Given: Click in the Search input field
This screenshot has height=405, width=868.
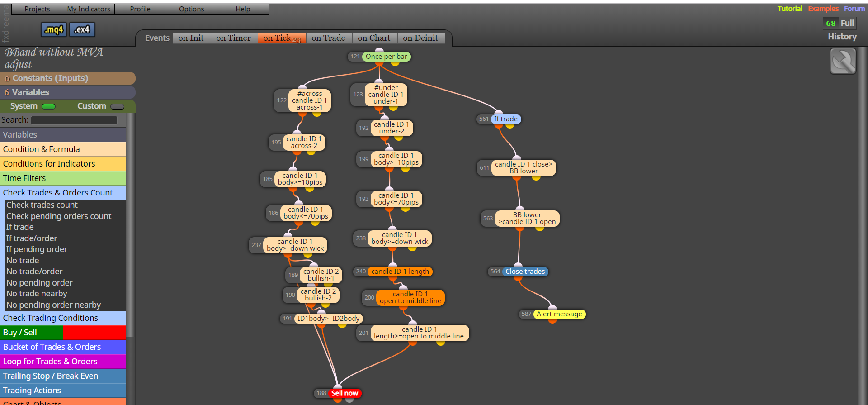Looking at the screenshot, I should click(74, 120).
